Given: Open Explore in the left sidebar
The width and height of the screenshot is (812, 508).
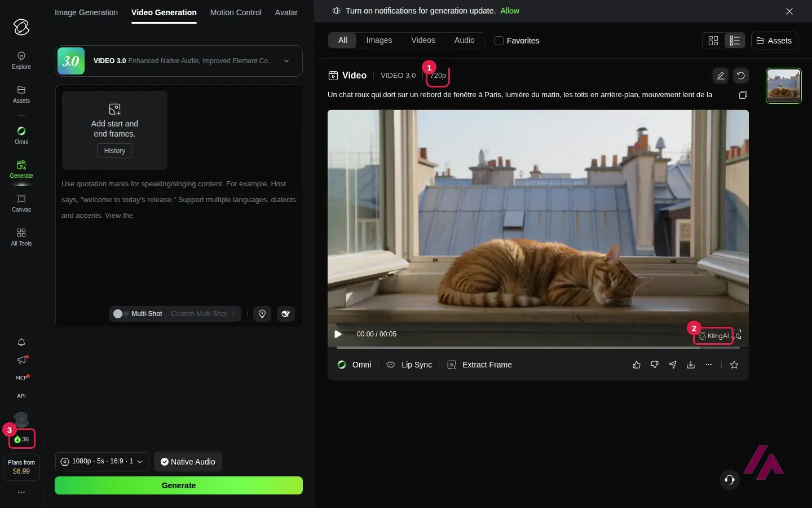Looking at the screenshot, I should coord(21,60).
